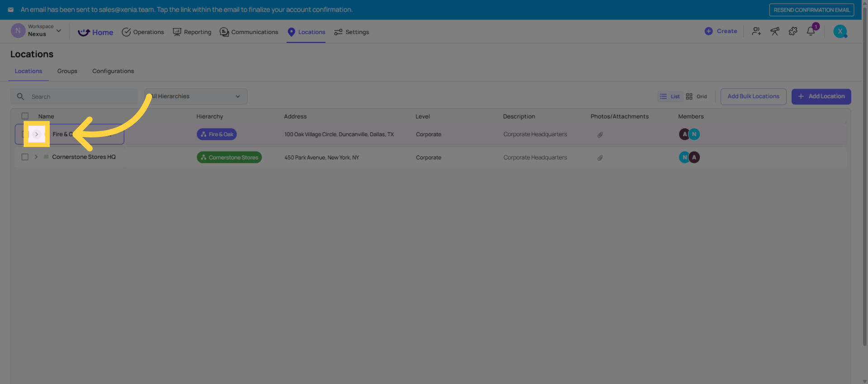
Task: Click the attachment paperclip for Fire & Oak row
Action: click(x=600, y=135)
